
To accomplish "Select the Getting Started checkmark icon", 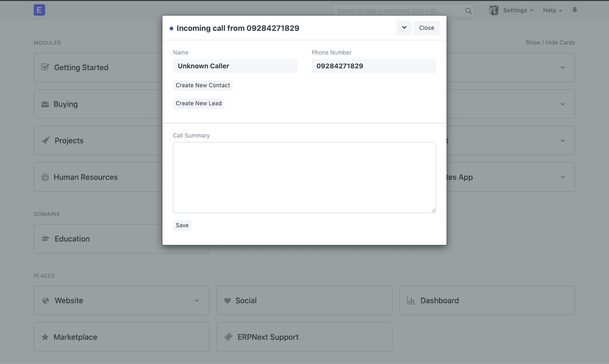I will (x=45, y=67).
